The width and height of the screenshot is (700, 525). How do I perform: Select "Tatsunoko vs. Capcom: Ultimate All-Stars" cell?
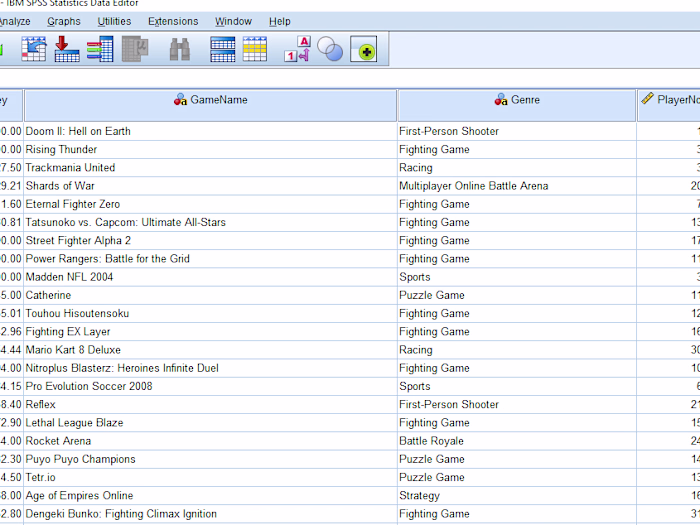tap(210, 222)
